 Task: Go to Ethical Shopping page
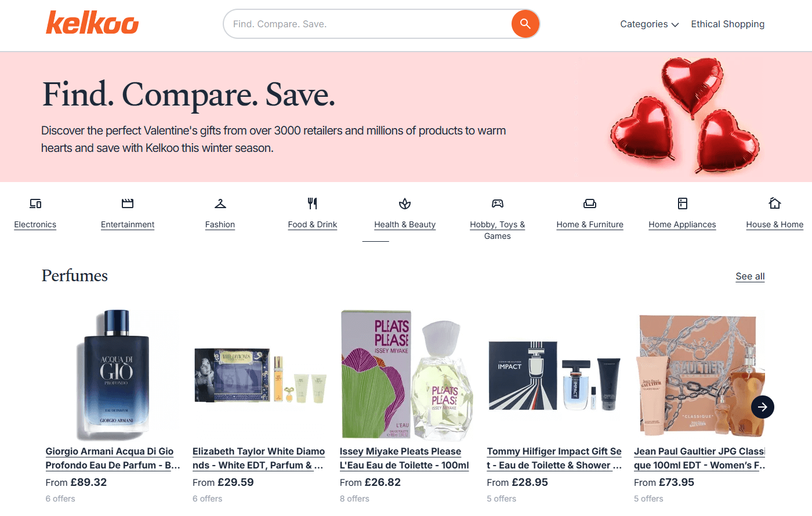click(727, 24)
